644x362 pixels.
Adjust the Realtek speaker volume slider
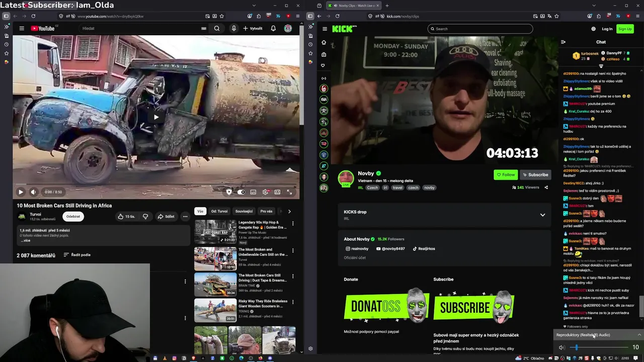(x=600, y=347)
